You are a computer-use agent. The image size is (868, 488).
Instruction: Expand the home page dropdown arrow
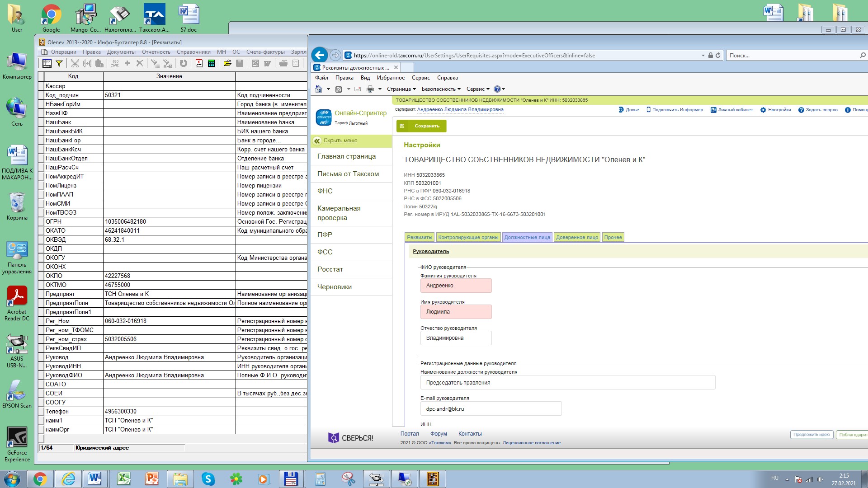(328, 89)
